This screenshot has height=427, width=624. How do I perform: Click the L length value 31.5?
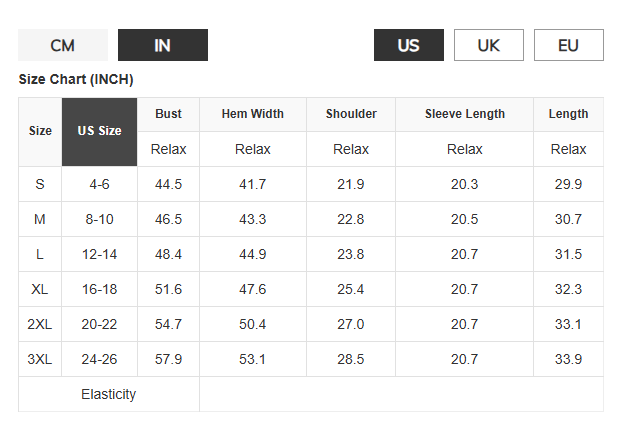[568, 254]
